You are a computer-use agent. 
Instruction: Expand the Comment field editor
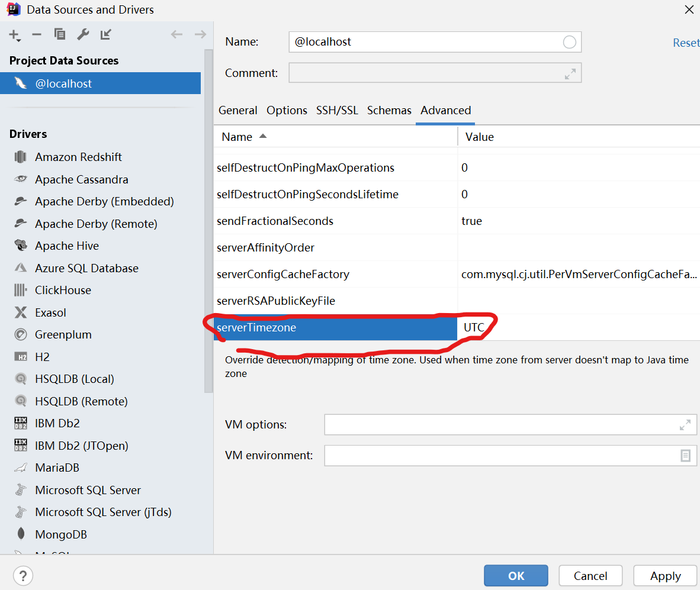click(570, 73)
